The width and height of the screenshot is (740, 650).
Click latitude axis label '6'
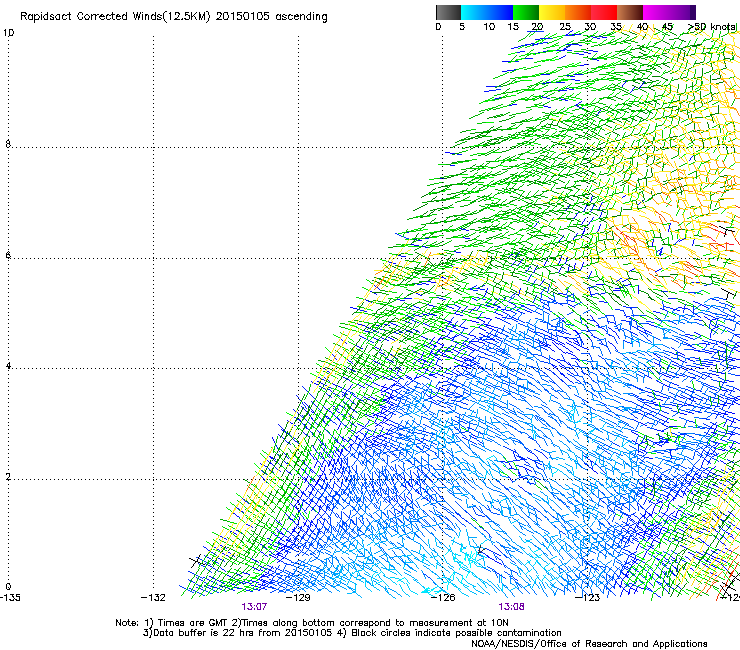click(8, 255)
